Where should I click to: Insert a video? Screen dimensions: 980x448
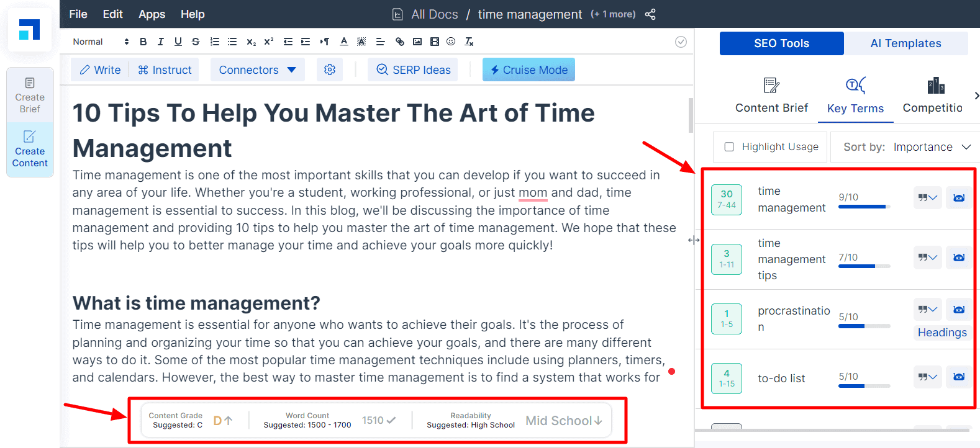(x=435, y=42)
